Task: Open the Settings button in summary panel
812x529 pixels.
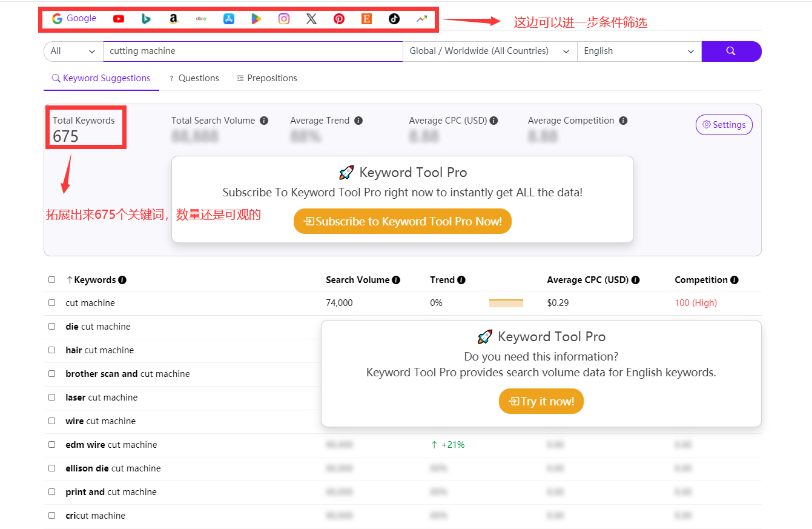Action: click(724, 125)
